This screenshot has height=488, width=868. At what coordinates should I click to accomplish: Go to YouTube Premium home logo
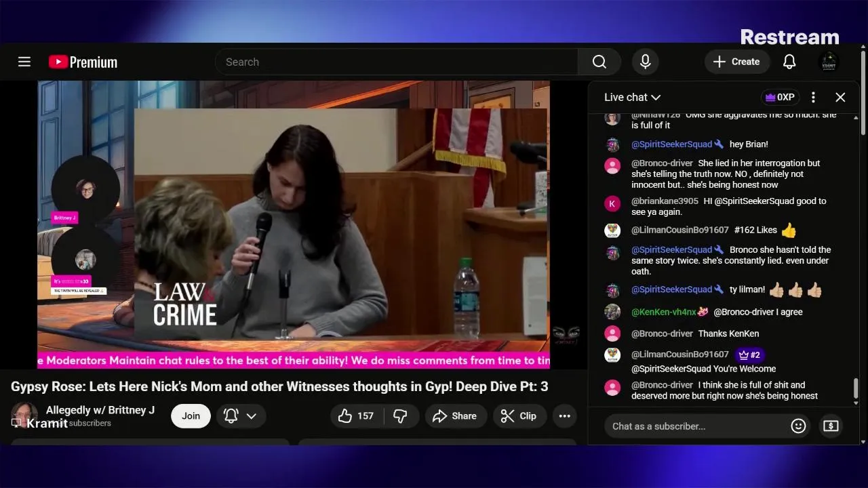tap(83, 62)
